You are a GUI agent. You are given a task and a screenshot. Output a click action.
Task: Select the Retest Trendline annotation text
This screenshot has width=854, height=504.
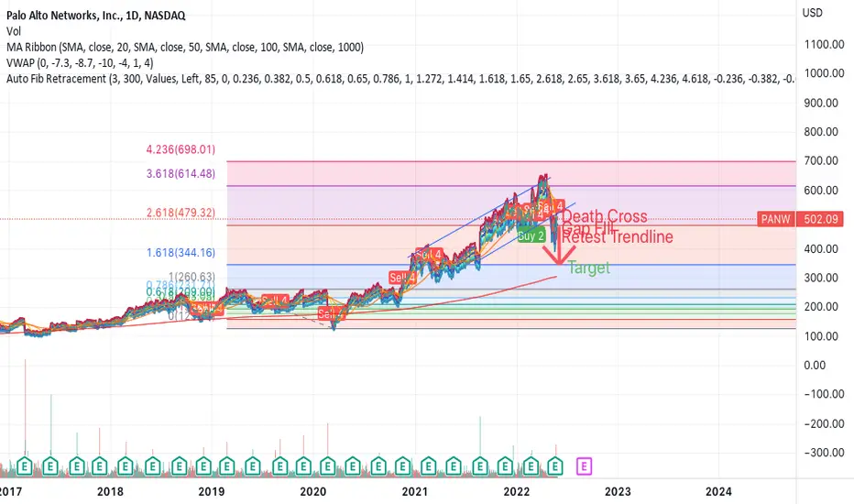618,237
